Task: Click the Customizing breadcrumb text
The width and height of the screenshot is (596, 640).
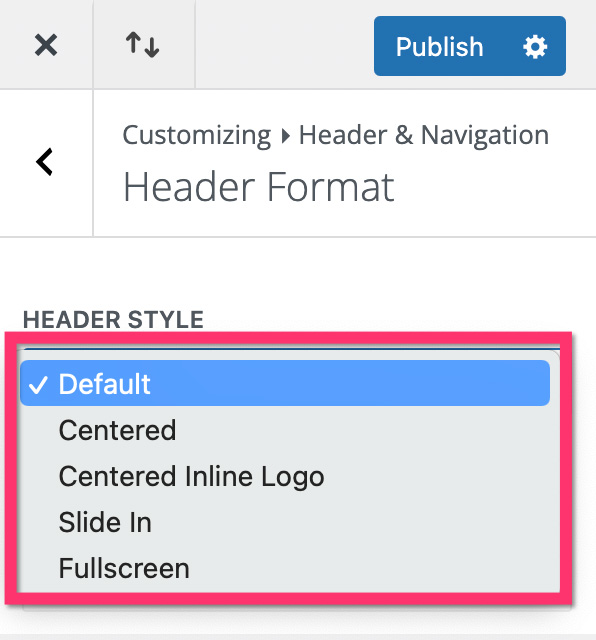Action: [x=197, y=135]
